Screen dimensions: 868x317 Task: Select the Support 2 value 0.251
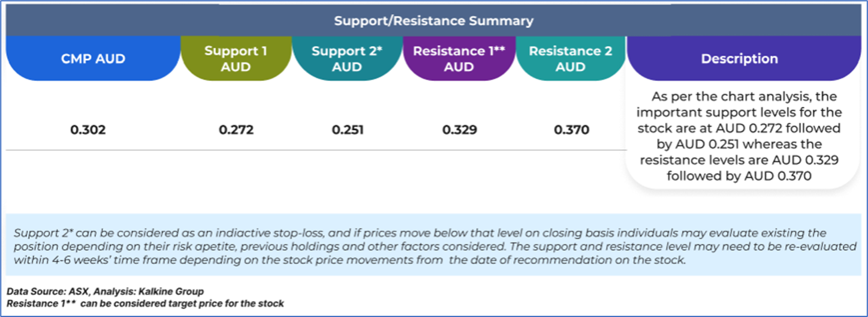[x=348, y=130]
